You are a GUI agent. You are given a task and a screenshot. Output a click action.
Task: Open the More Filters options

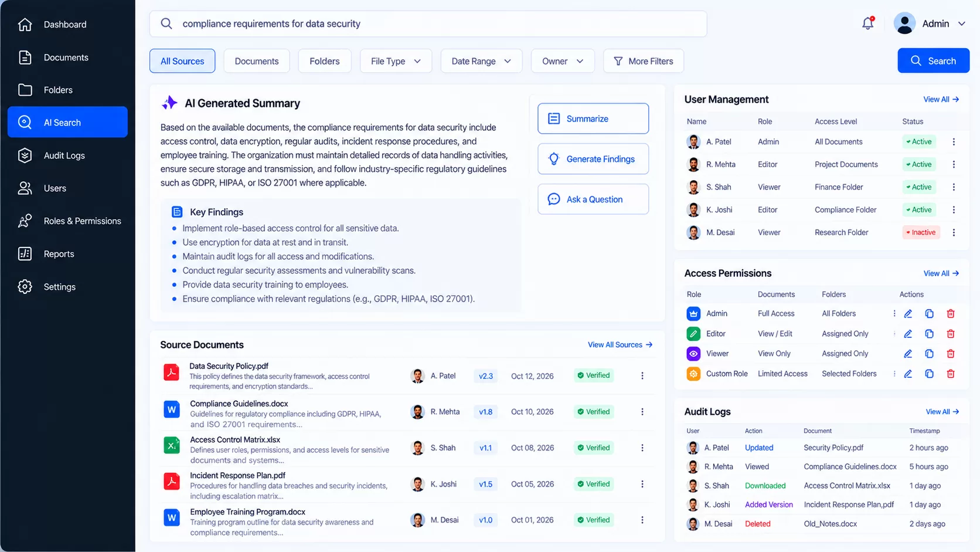644,61
